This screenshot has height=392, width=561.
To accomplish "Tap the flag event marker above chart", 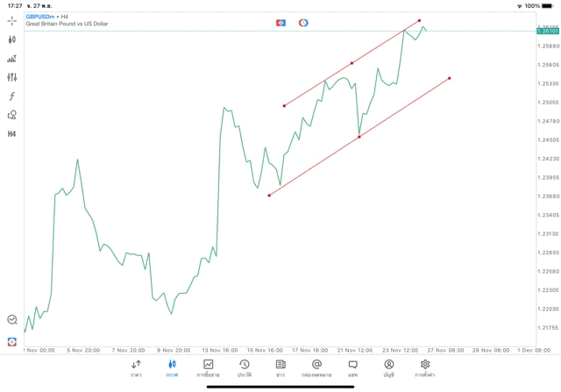I will click(x=280, y=22).
